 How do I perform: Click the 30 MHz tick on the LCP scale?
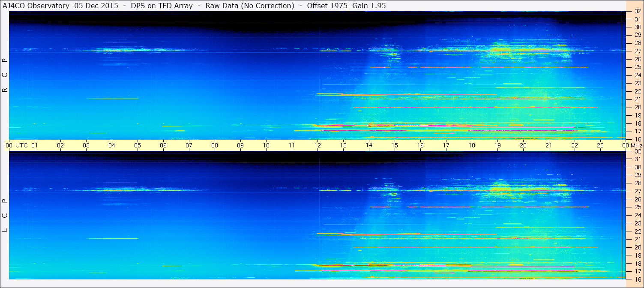pyautogui.click(x=637, y=167)
